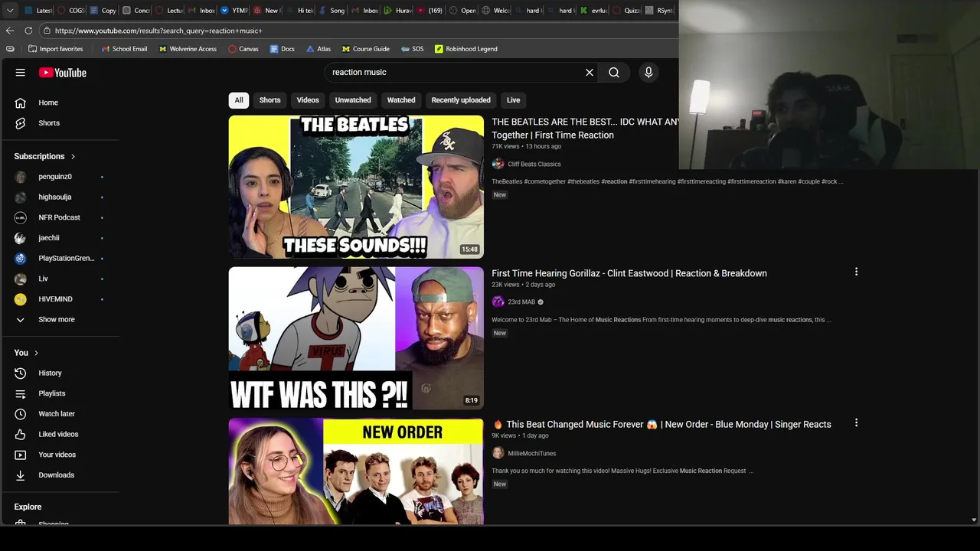Clear the search box with the X icon
Viewport: 980px width, 551px height.
click(590, 73)
